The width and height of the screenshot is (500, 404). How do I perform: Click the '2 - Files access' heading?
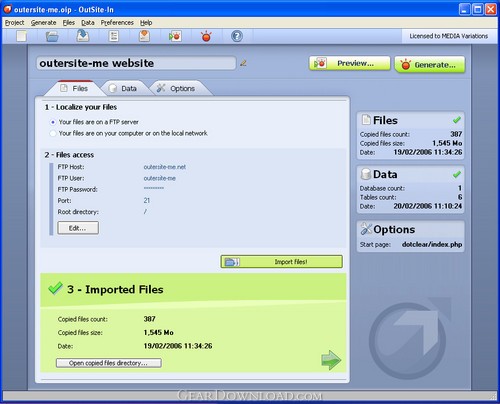(69, 155)
